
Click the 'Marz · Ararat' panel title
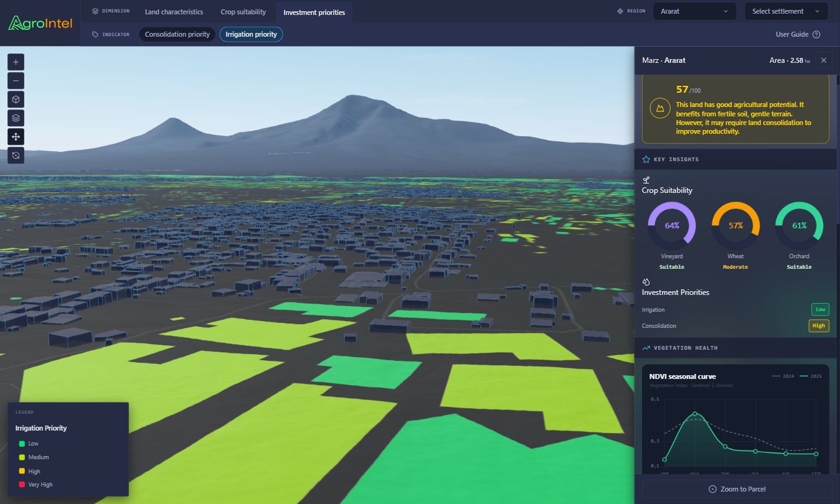pos(664,60)
